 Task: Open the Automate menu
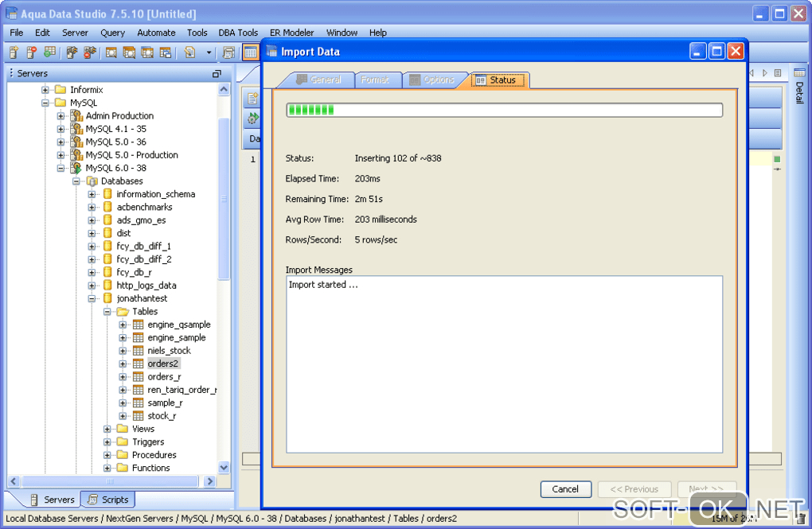pyautogui.click(x=156, y=33)
